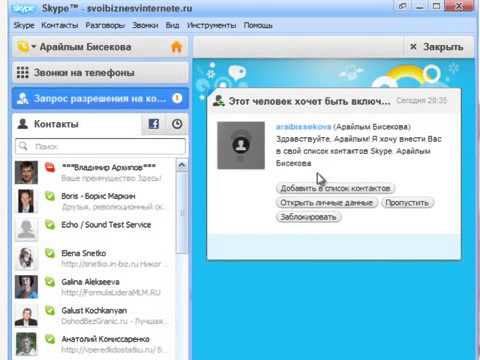
Task: Open the Контакты menu
Action: pos(60,25)
